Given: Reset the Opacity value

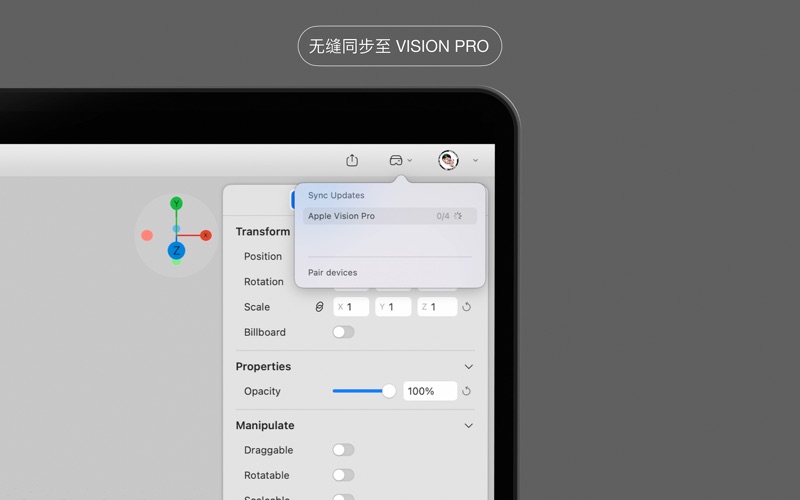Looking at the screenshot, I should 466,391.
